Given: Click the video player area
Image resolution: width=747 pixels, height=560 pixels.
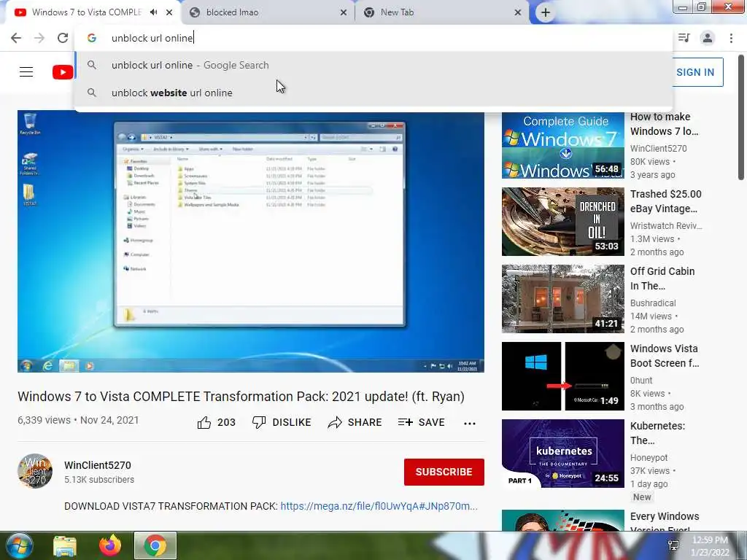Looking at the screenshot, I should click(251, 241).
